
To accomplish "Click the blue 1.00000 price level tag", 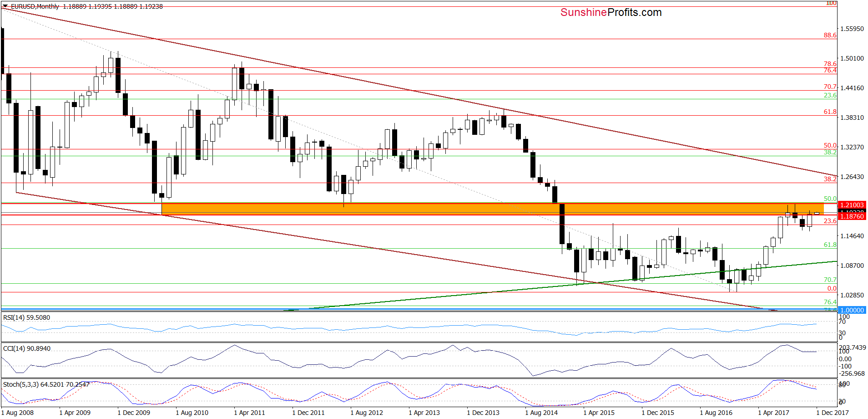I will [x=852, y=310].
